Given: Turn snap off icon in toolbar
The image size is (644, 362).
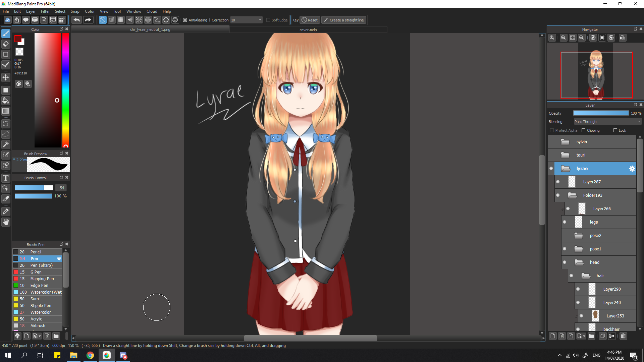Looking at the screenshot, I should tap(103, 20).
